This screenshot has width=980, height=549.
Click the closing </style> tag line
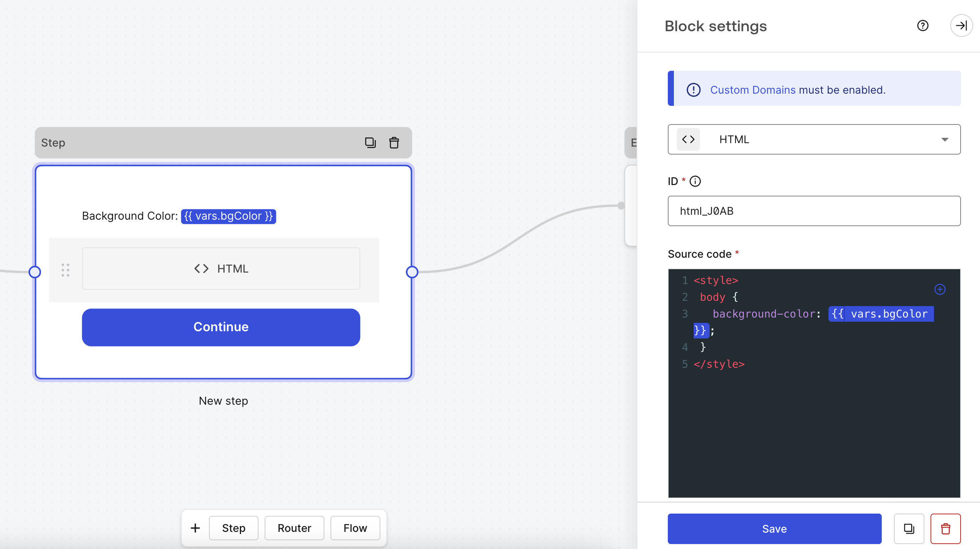719,364
